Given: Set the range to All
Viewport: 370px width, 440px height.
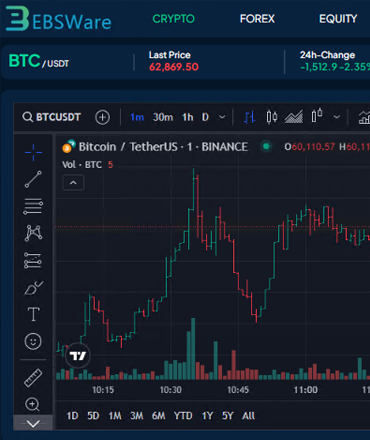Looking at the screenshot, I should (248, 416).
